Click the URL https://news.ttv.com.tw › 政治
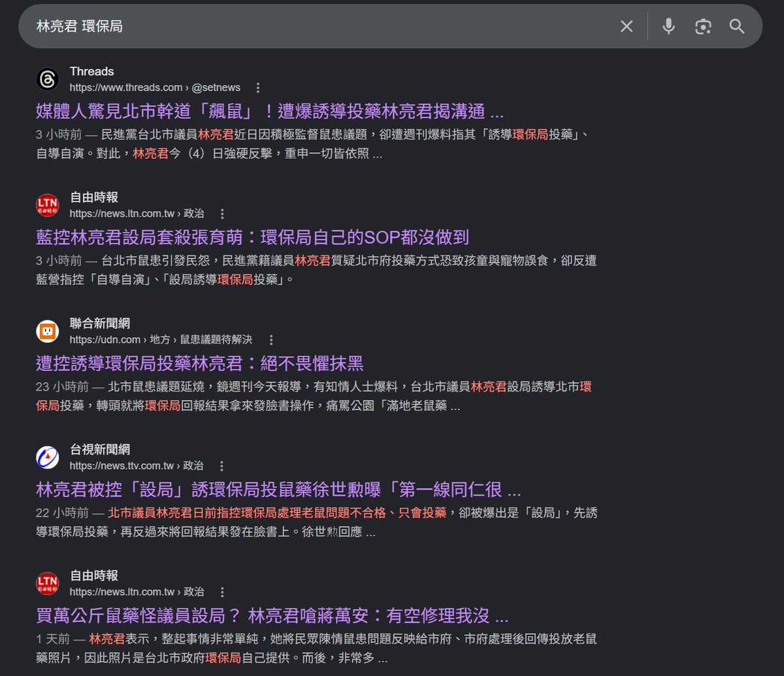Image resolution: width=784 pixels, height=676 pixels. pos(137,466)
